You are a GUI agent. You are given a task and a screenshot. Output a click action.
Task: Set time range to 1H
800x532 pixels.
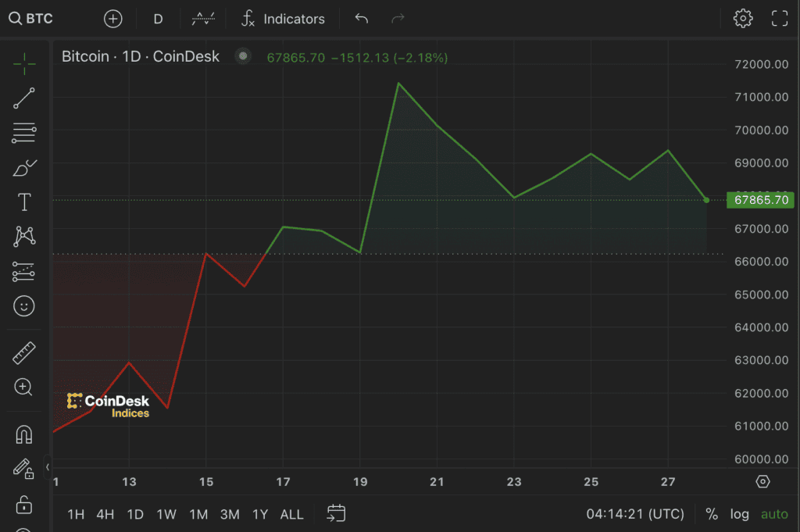76,514
